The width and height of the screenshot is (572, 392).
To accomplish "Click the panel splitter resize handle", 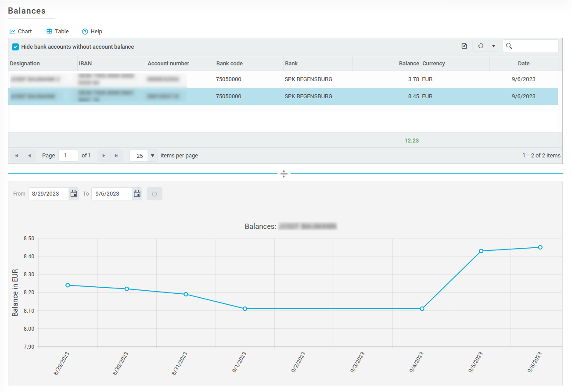I will tap(284, 174).
